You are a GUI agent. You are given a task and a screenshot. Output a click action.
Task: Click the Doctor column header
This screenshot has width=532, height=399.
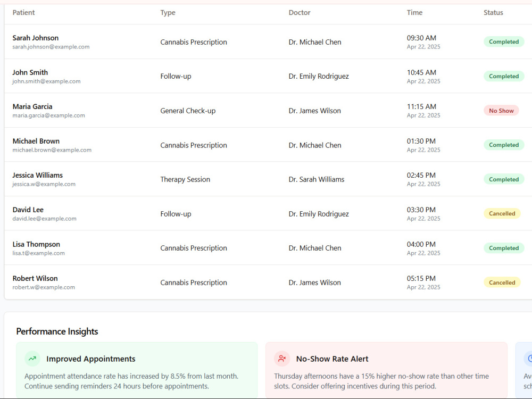click(300, 13)
